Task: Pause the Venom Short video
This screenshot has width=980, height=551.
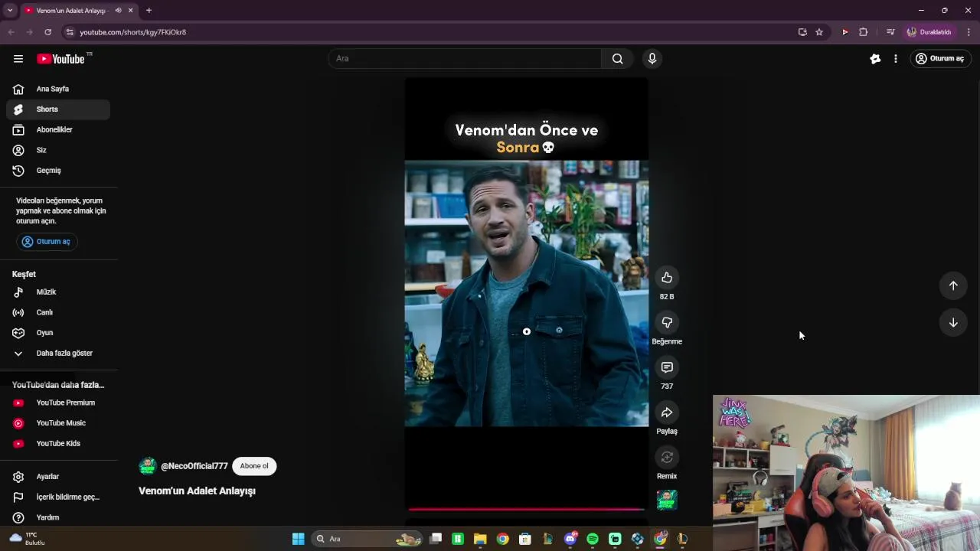Action: coord(526,294)
